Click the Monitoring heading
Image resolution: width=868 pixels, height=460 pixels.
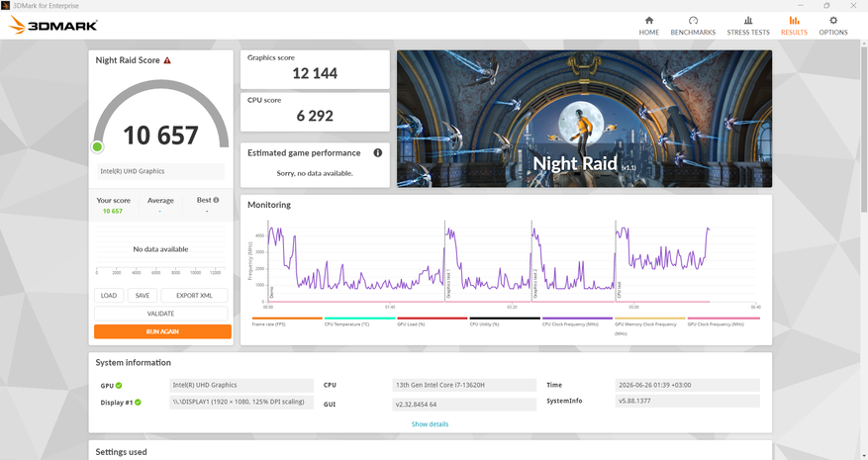click(269, 205)
